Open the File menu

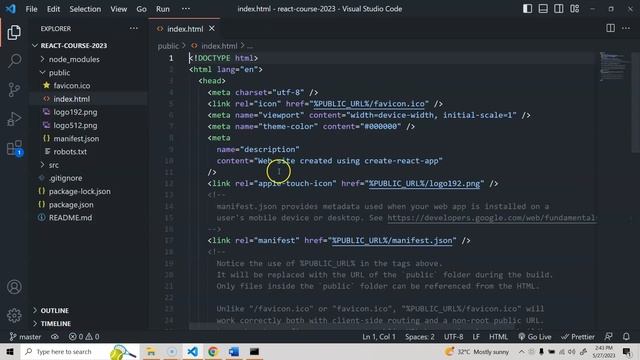(31, 9)
